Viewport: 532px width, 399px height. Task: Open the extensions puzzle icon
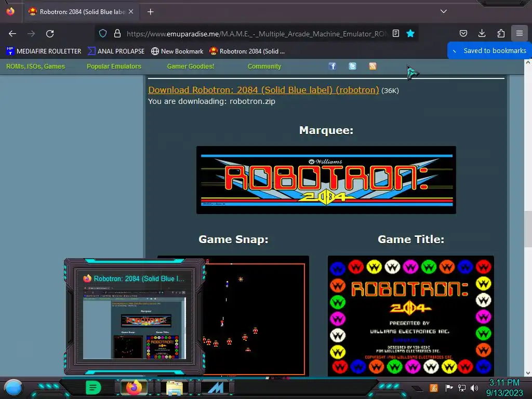501,33
